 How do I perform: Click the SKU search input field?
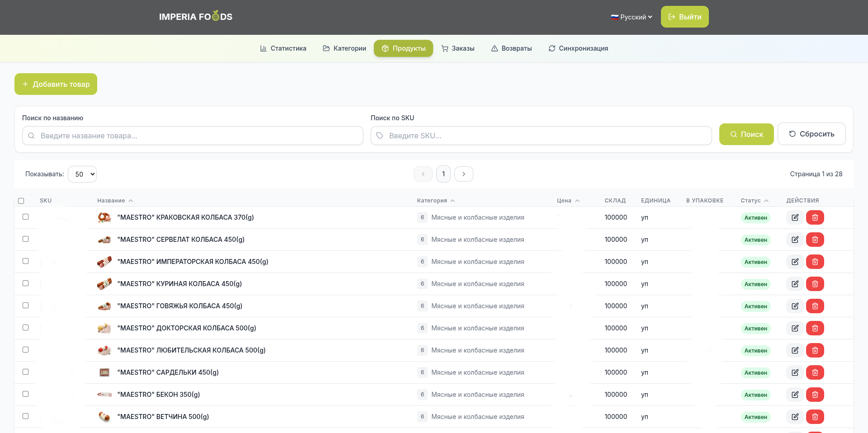541,136
